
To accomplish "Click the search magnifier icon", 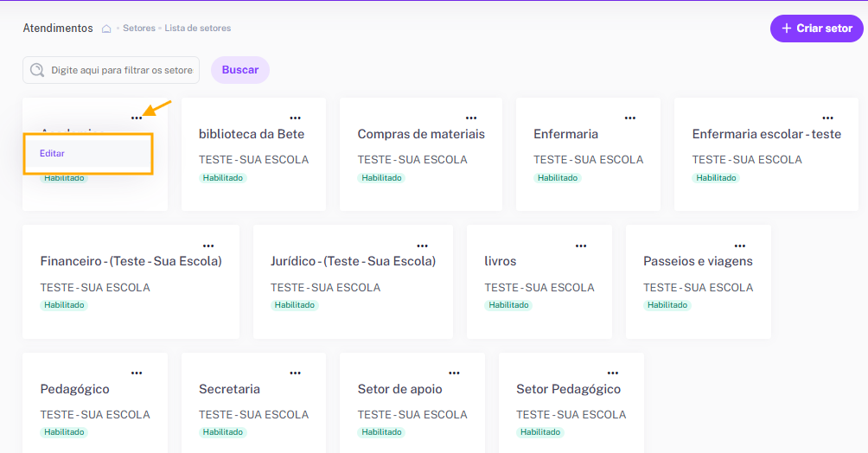I will [37, 70].
